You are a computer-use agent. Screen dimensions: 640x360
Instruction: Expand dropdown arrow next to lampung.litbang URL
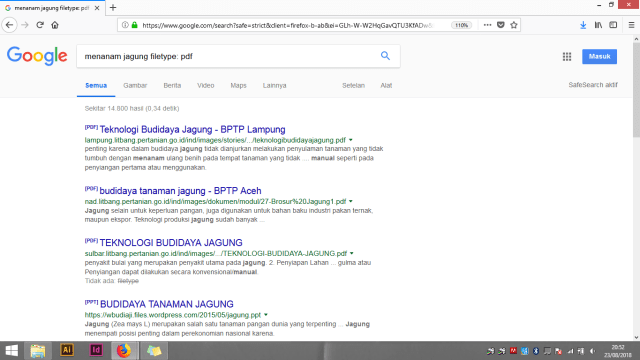(x=351, y=140)
